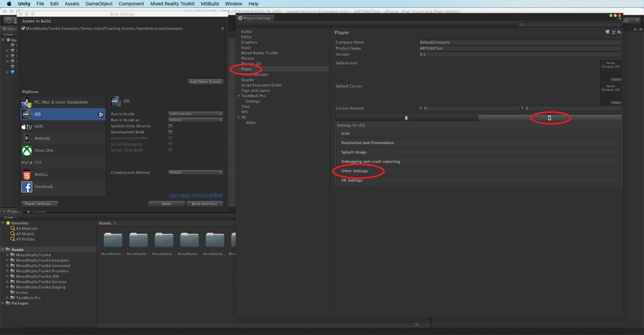This screenshot has width=644, height=335.
Task: Click the Add Open Scenes button
Action: (206, 82)
